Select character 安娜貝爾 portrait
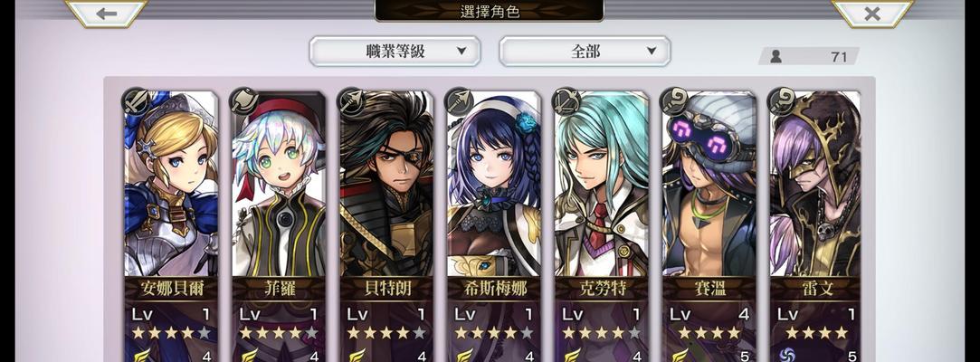980x362 pixels. pos(171,183)
